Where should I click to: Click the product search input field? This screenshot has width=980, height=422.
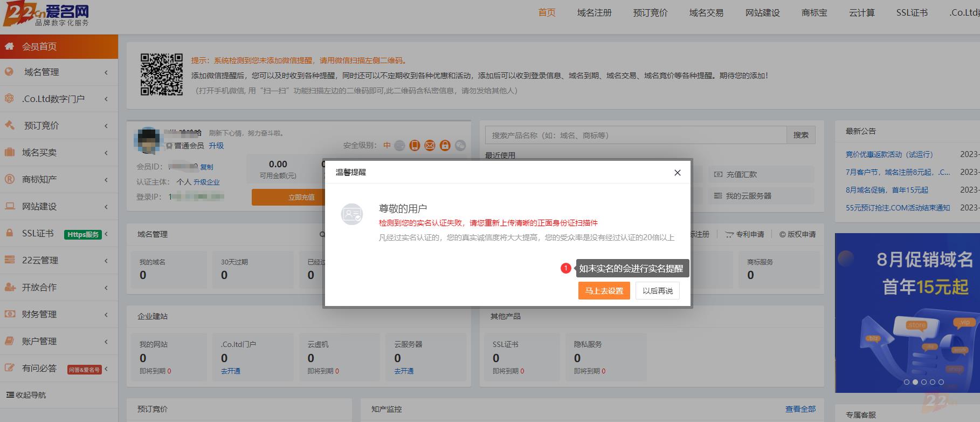pos(636,135)
